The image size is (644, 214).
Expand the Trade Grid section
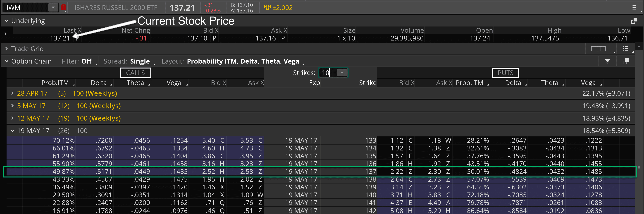pos(7,49)
